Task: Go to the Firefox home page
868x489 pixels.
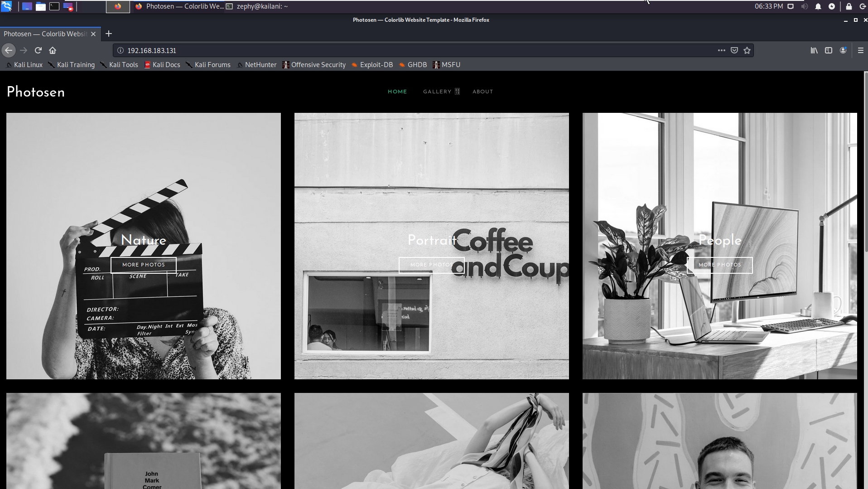Action: [53, 50]
